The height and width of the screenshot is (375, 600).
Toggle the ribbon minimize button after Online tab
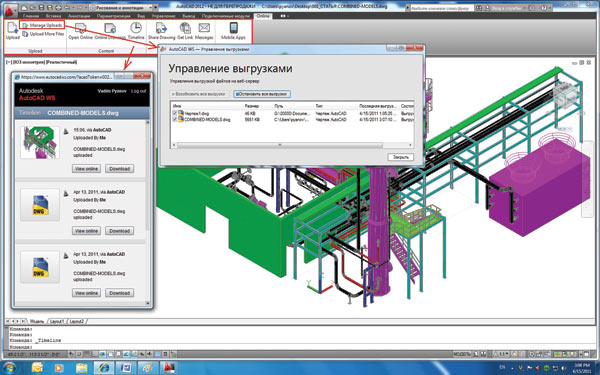(x=284, y=16)
